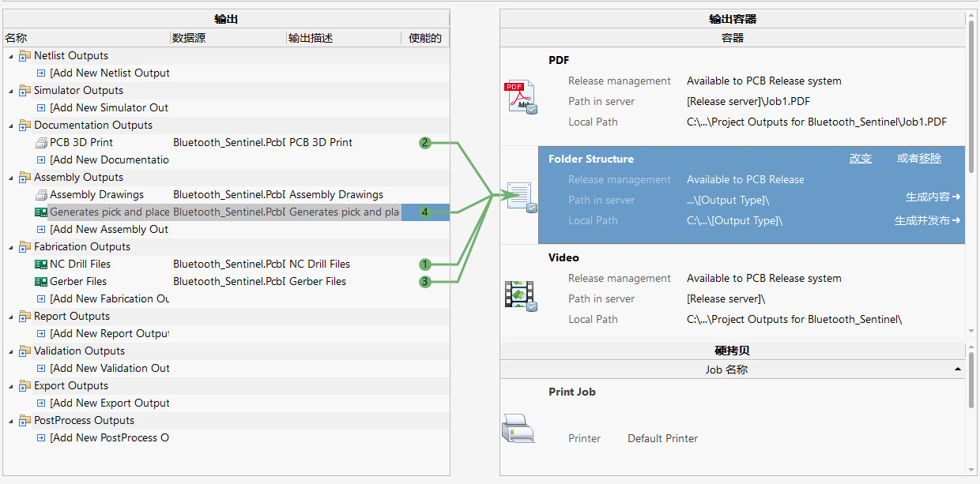This screenshot has height=484, width=980.
Task: Click the 数据源 column header
Action: [x=190, y=38]
